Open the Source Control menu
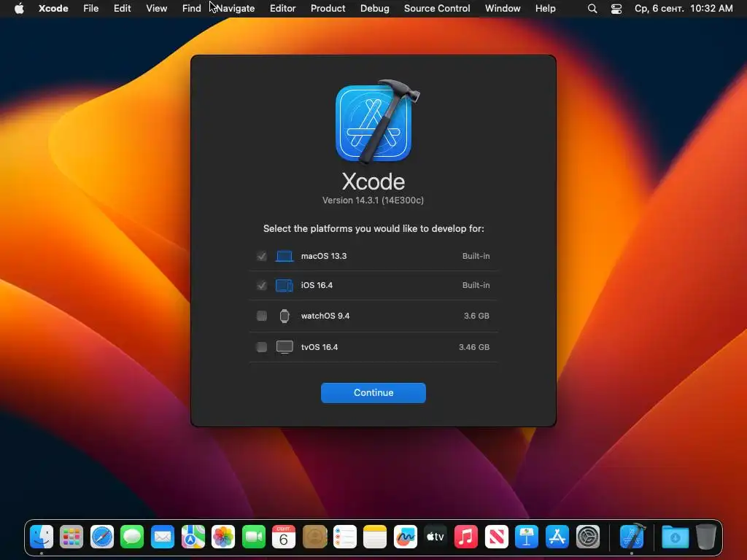The width and height of the screenshot is (747, 560). (437, 9)
